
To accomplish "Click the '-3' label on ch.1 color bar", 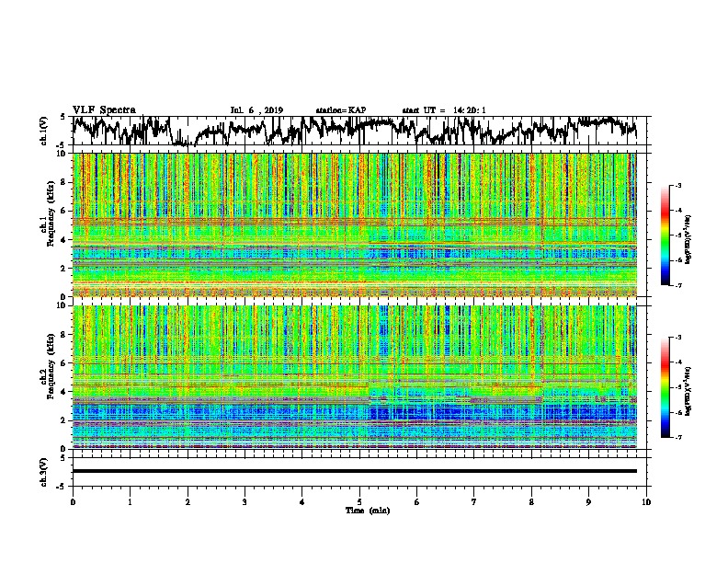I will click(678, 185).
